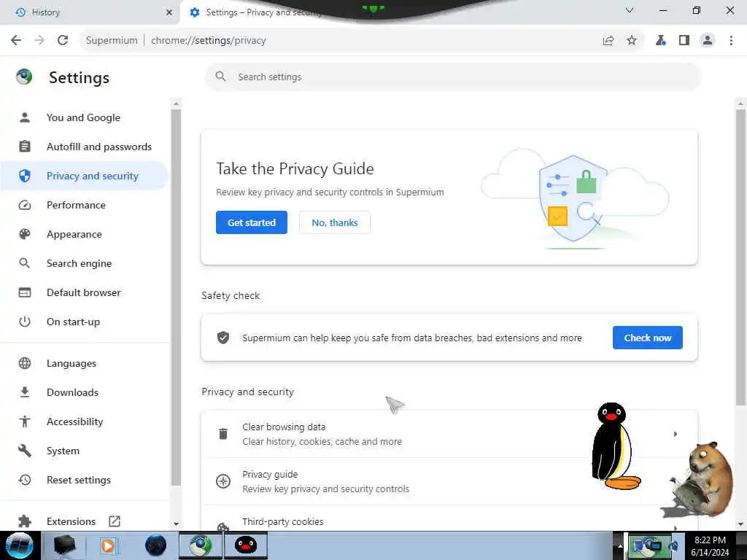Click the shield icon in Safety check
Image resolution: width=747 pixels, height=560 pixels.
tap(223, 338)
